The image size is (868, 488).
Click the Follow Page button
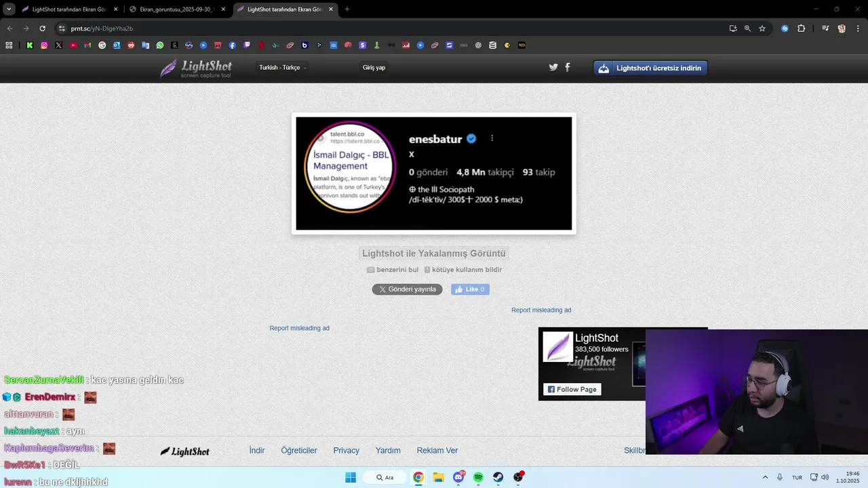click(x=572, y=390)
